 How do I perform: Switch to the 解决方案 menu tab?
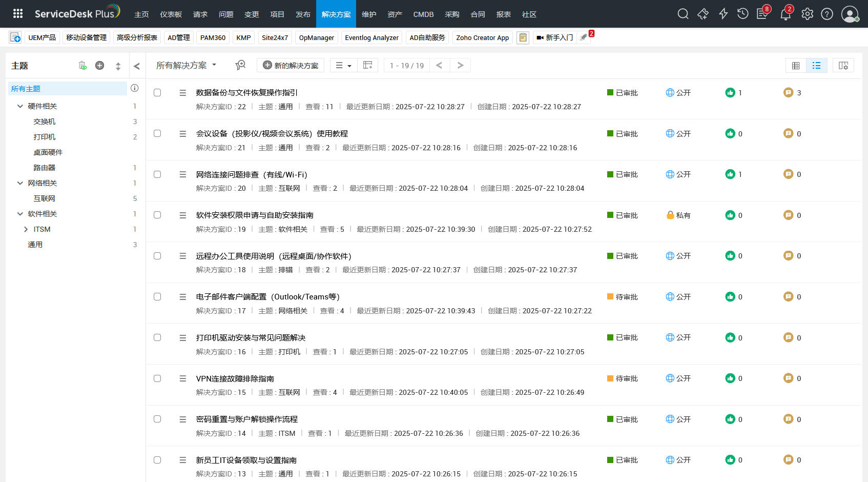(336, 14)
